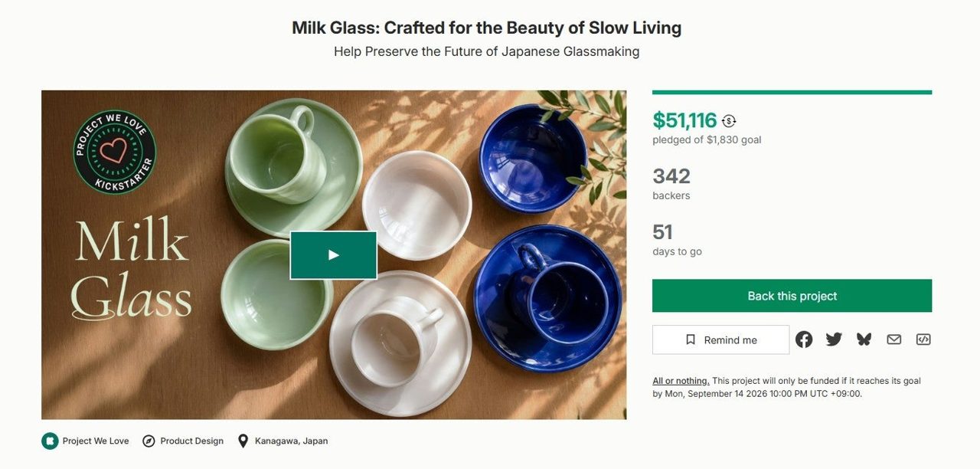Click the Project We Love badge icon

[50, 441]
